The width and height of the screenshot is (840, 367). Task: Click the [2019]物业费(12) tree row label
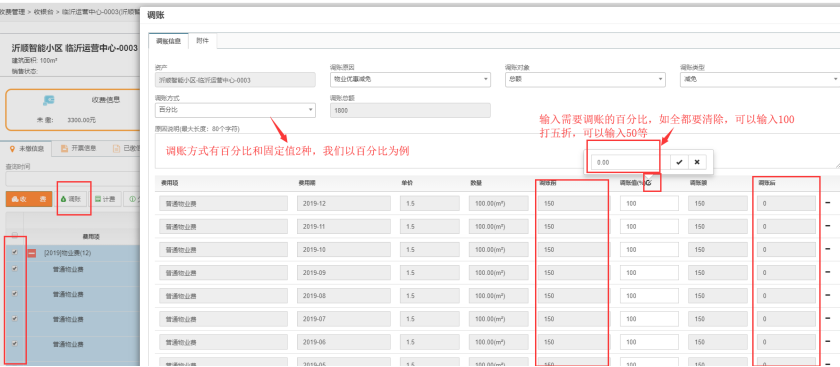coord(67,253)
